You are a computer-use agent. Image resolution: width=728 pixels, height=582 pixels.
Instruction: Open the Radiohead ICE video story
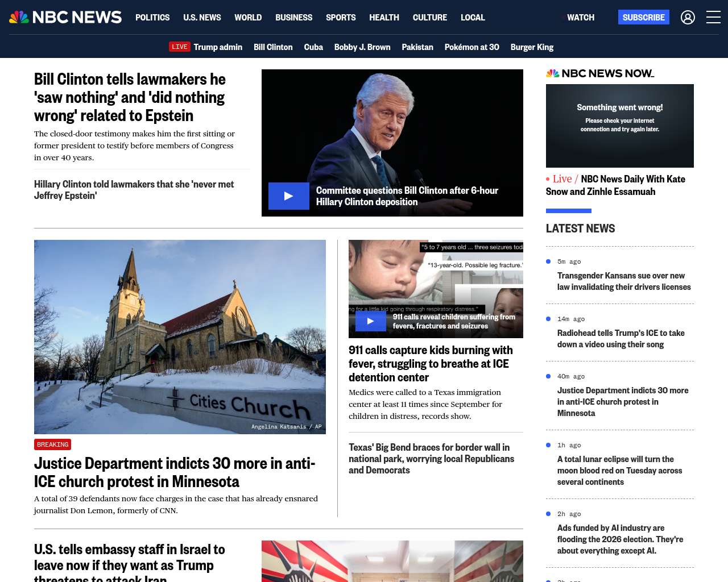coord(621,339)
